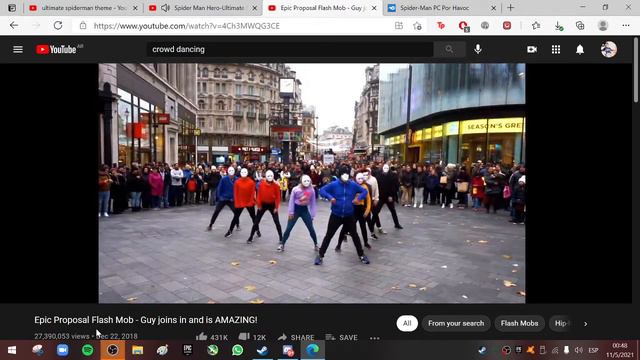Select the Flash Mobs chip
The image size is (640, 360).
[x=519, y=323]
